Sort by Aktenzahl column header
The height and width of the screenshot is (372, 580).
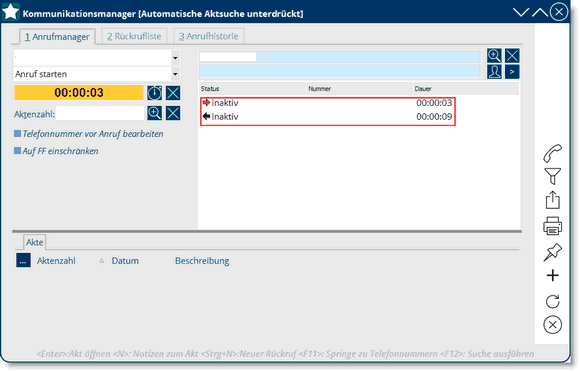pyautogui.click(x=56, y=261)
